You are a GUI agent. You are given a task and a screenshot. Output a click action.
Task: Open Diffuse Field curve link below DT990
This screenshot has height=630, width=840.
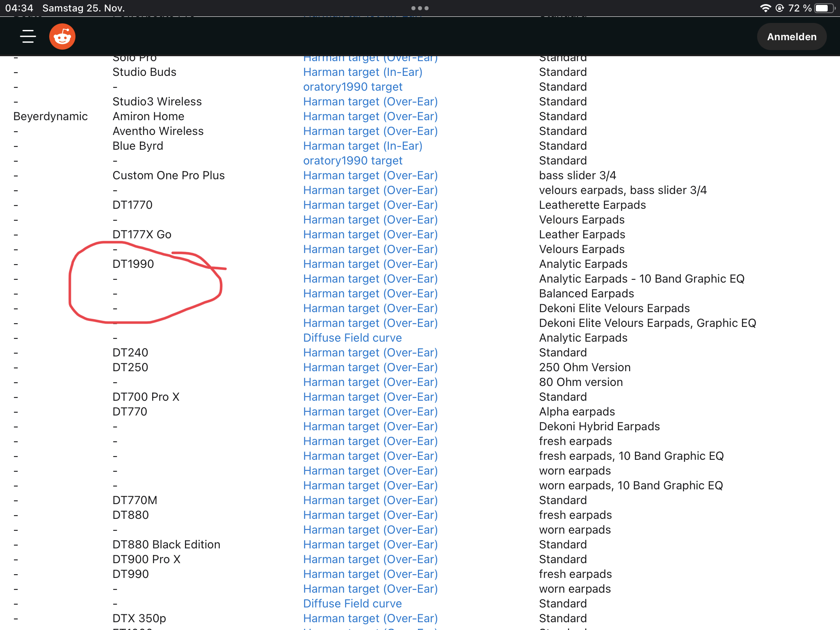[x=352, y=604]
